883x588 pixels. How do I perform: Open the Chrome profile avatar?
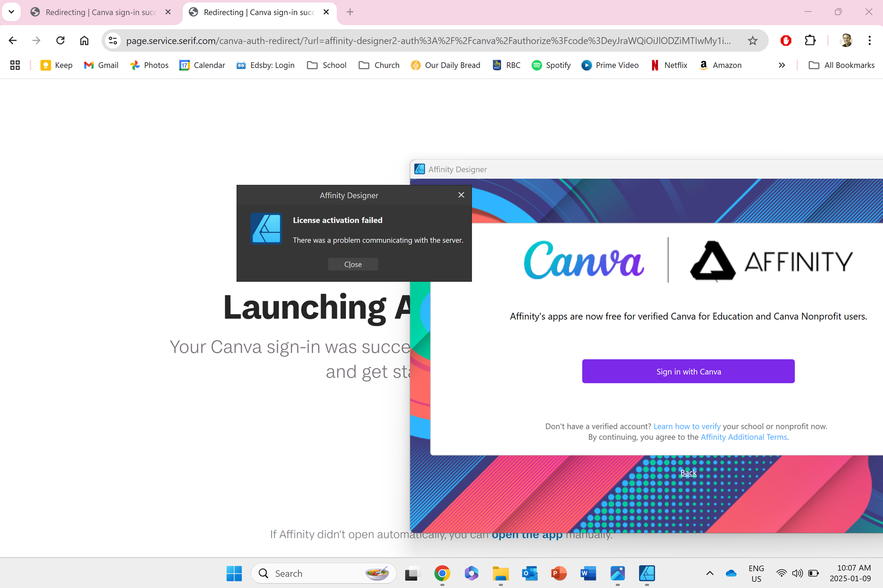(x=846, y=41)
